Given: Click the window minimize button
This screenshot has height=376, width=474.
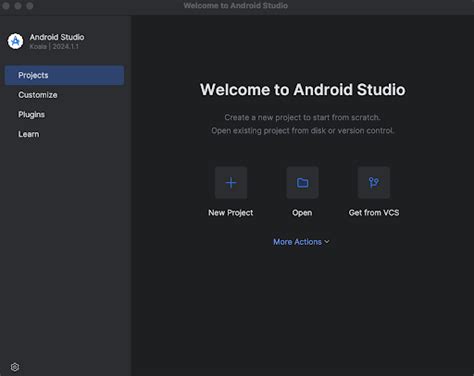Looking at the screenshot, I should pyautogui.click(x=18, y=6).
